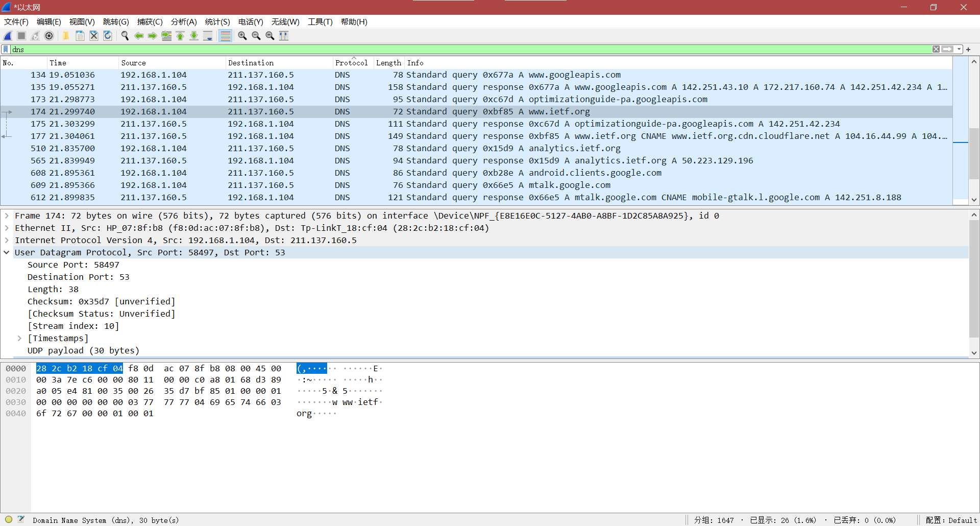980x526 pixels.
Task: Close this capture file icon
Action: click(94, 36)
